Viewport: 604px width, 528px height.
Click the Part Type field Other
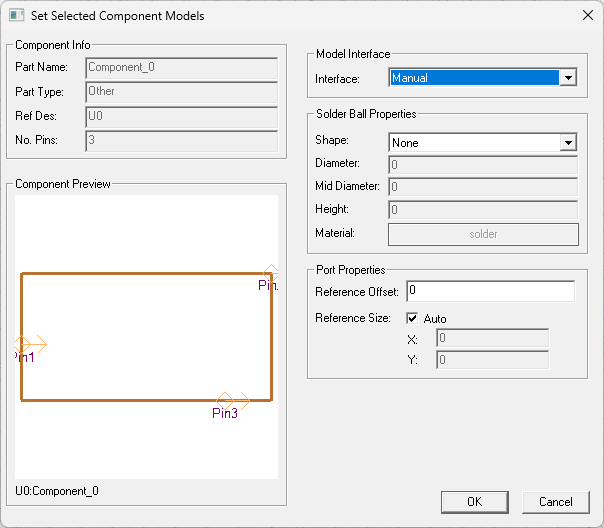(x=181, y=92)
